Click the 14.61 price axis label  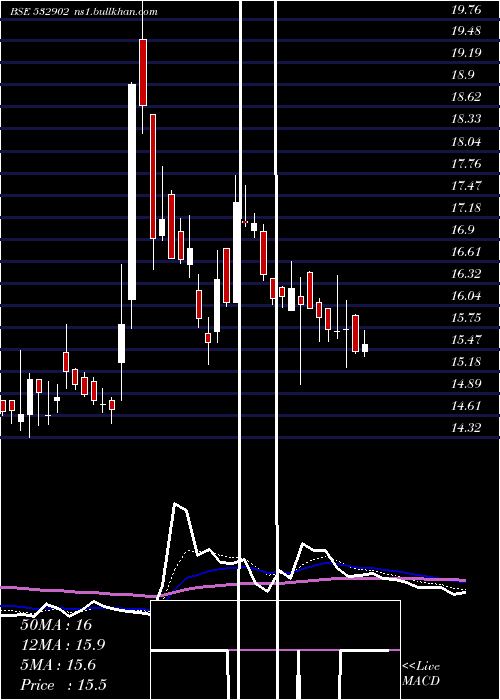click(x=466, y=406)
